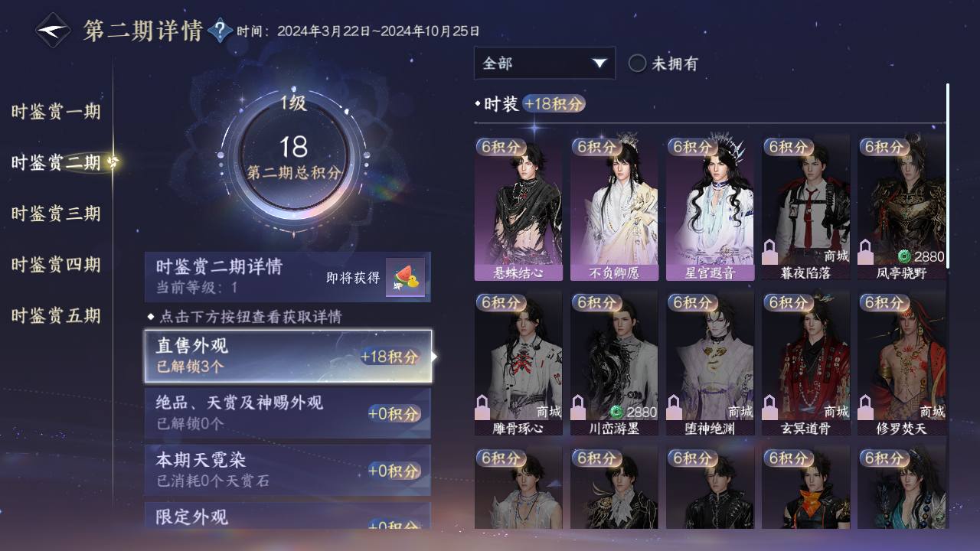Open 绝品、天赏及神赐外观 details
This screenshot has width=980, height=551.
coord(288,412)
